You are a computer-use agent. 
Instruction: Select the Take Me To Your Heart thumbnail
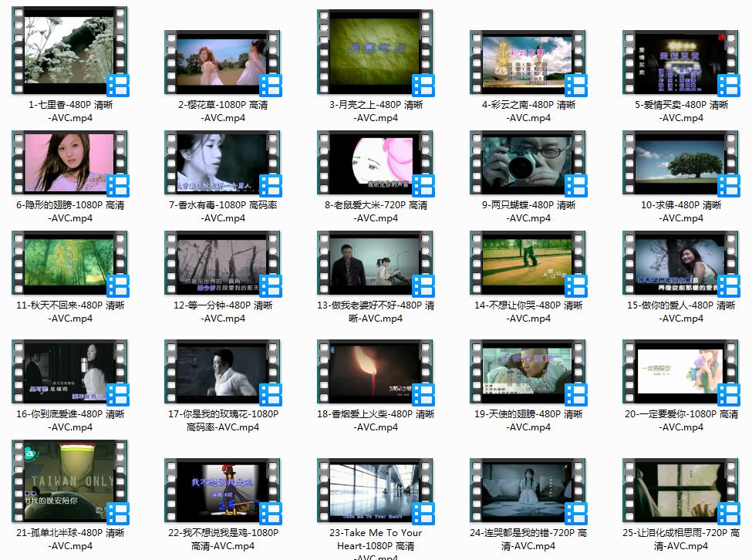pos(375,491)
